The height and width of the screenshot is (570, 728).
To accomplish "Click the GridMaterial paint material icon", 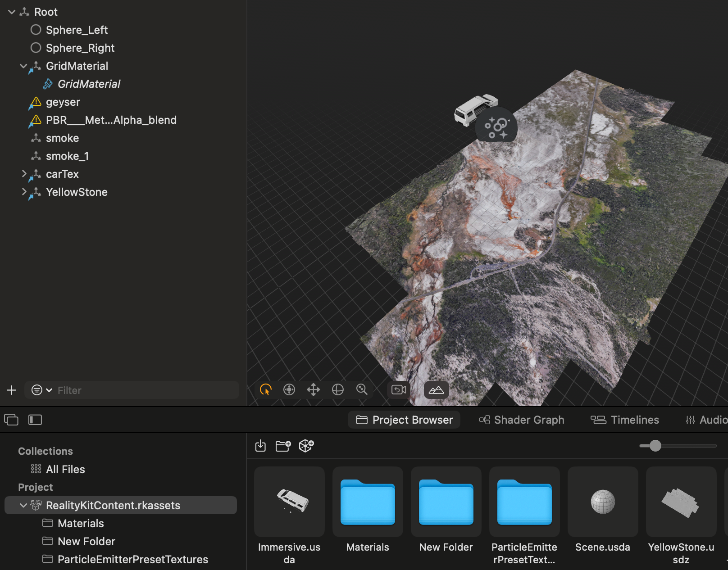I will pos(48,84).
